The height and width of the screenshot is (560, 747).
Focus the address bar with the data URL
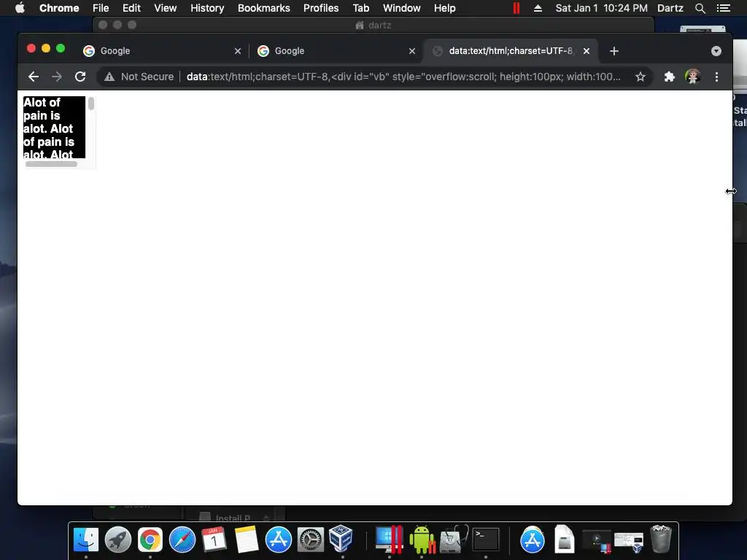[403, 77]
